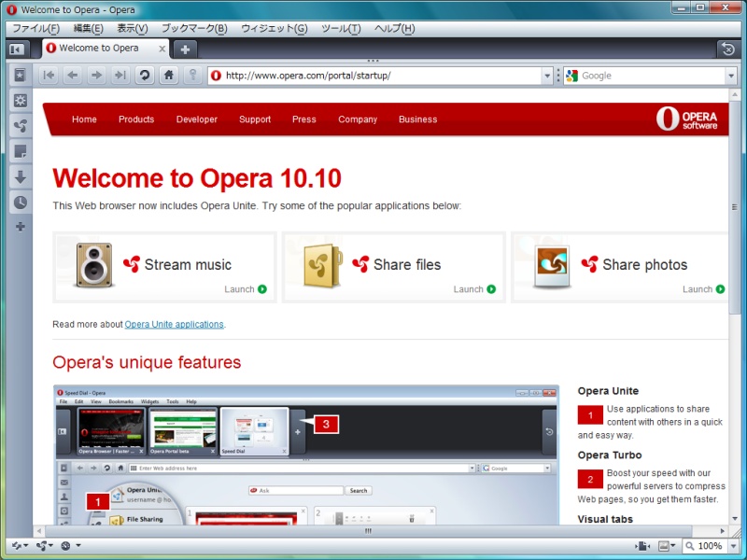
Task: Launch the Stream music application
Action: tap(246, 289)
